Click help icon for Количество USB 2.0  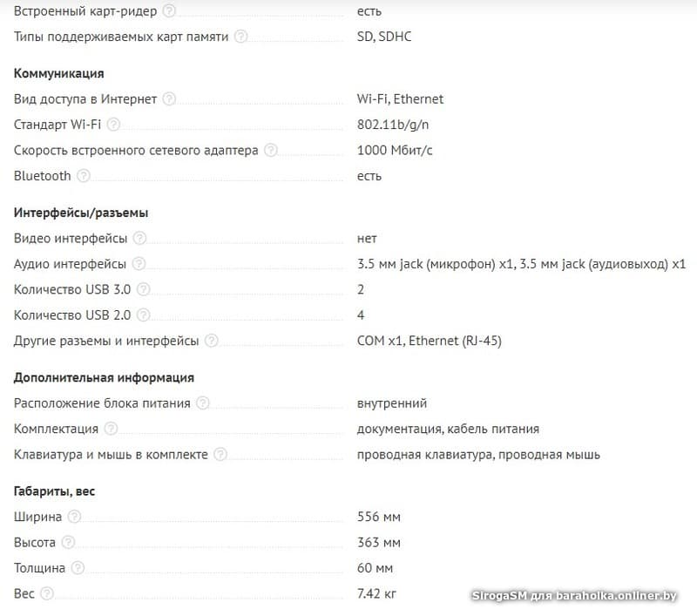pos(143,315)
